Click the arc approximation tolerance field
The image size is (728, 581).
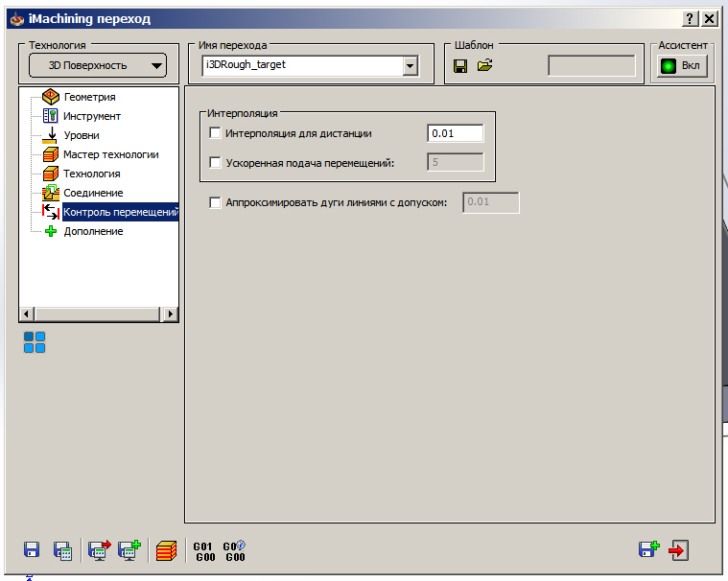tap(491, 202)
